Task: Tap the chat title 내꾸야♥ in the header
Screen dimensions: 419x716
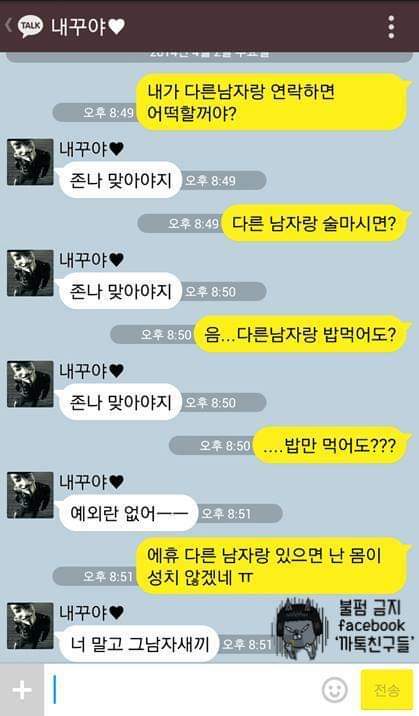Action: 87,26
